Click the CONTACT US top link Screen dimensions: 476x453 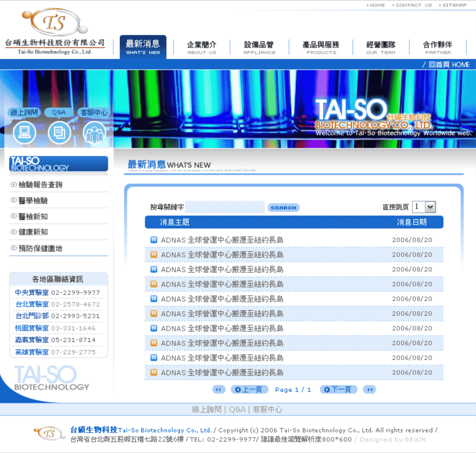[412, 5]
